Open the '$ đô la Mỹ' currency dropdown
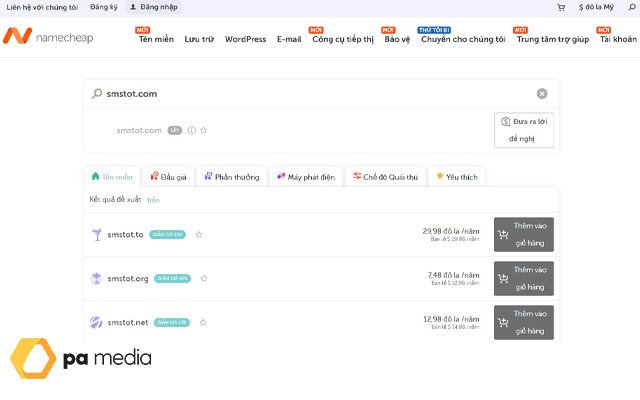The width and height of the screenshot is (640, 400). pos(596,7)
